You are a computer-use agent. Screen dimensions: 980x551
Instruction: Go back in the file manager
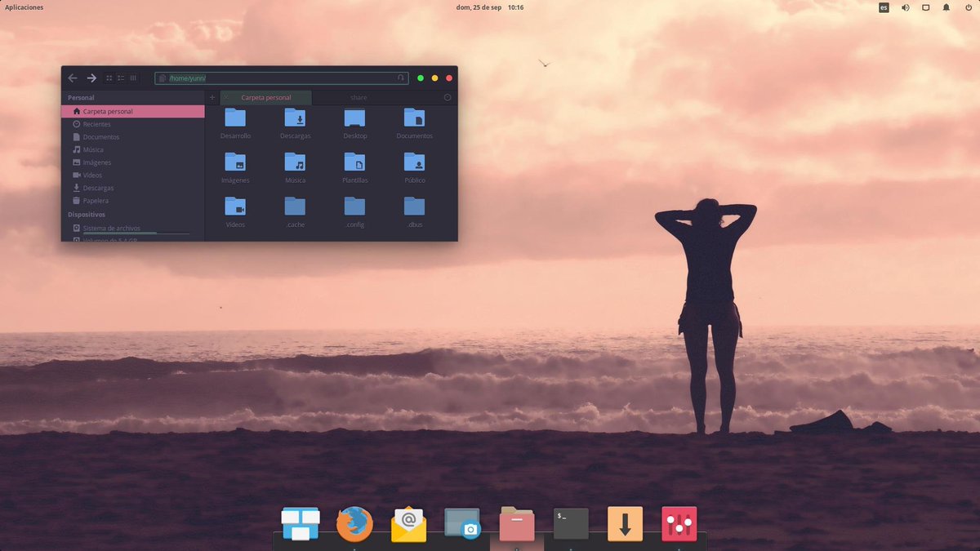point(73,78)
